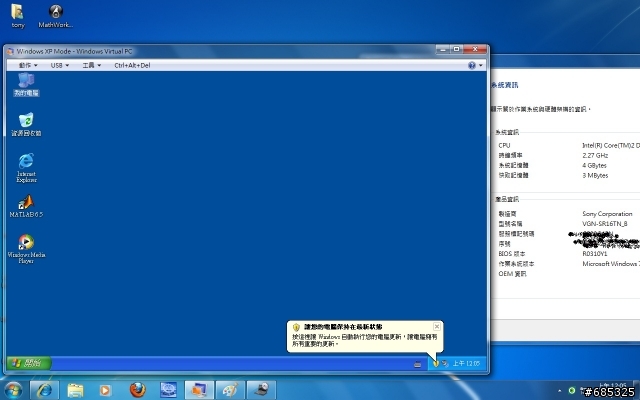Click the yellow security shield tray icon in XP
Screen dimensions: 640x400
[436, 363]
